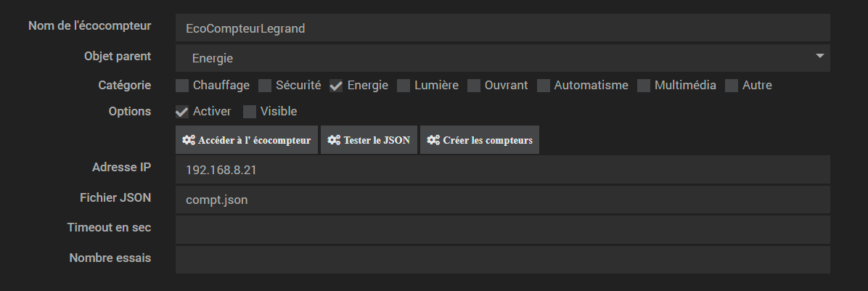The image size is (868, 291).
Task: Toggle the Activer option checkbox
Action: coord(182,112)
